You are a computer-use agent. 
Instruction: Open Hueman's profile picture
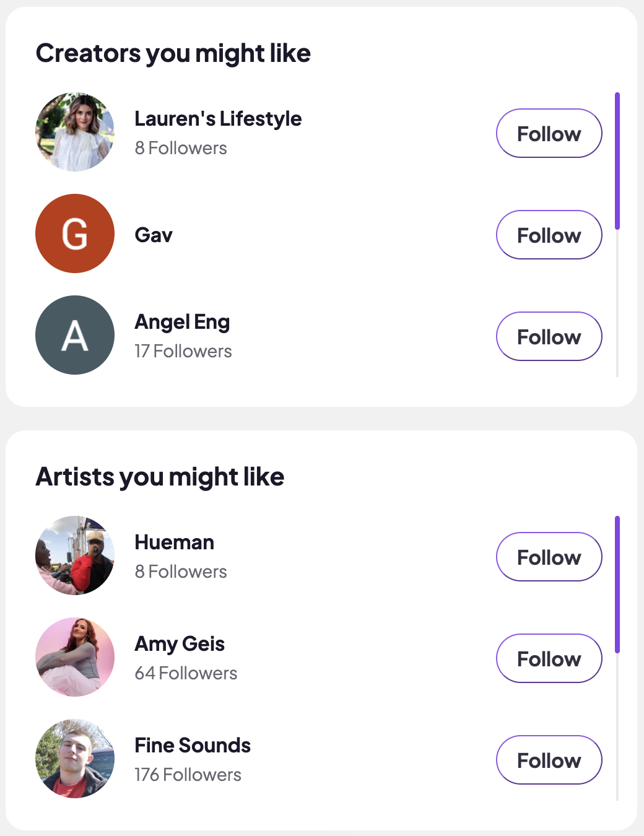(x=75, y=555)
